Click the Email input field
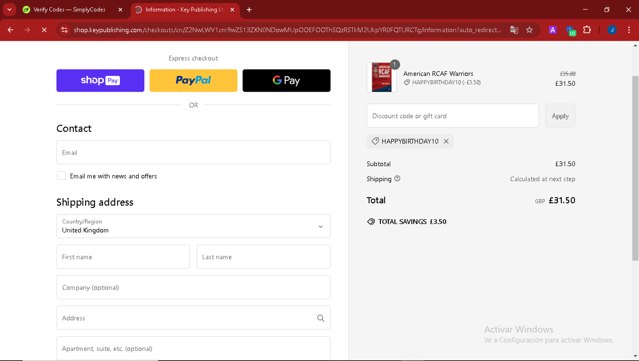 pyautogui.click(x=193, y=152)
